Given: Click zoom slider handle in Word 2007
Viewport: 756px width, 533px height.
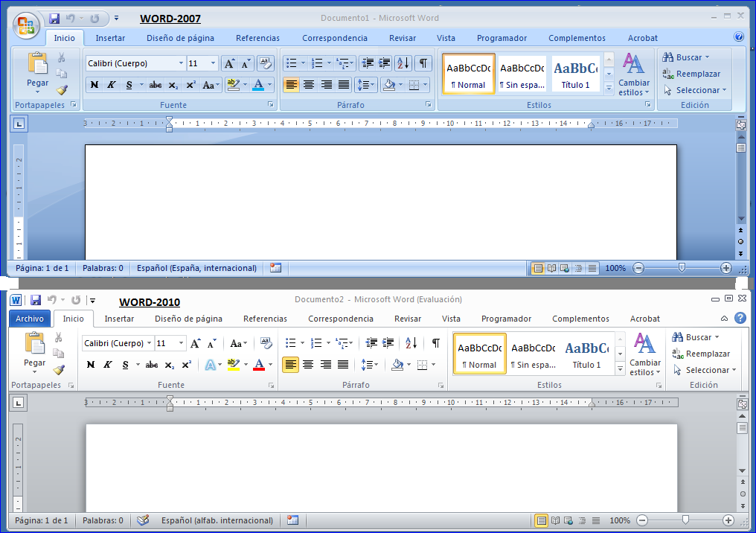Looking at the screenshot, I should point(682,268).
